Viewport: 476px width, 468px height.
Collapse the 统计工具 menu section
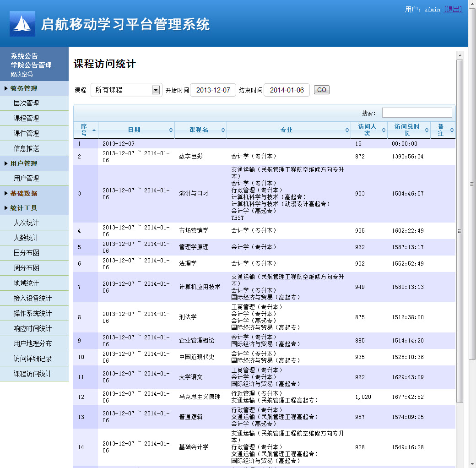pyautogui.click(x=24, y=208)
